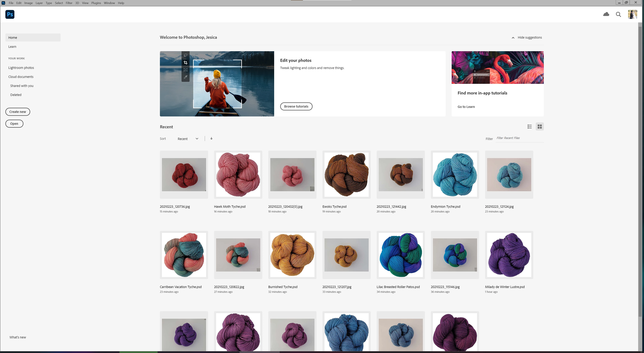Open cloud storage status icon
644x353 pixels.
click(606, 14)
